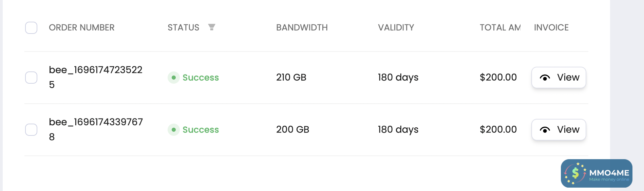Viewport: 644px width, 191px height.
Task: Select the checkbox for order bee_16961747235225
Action: click(x=31, y=78)
